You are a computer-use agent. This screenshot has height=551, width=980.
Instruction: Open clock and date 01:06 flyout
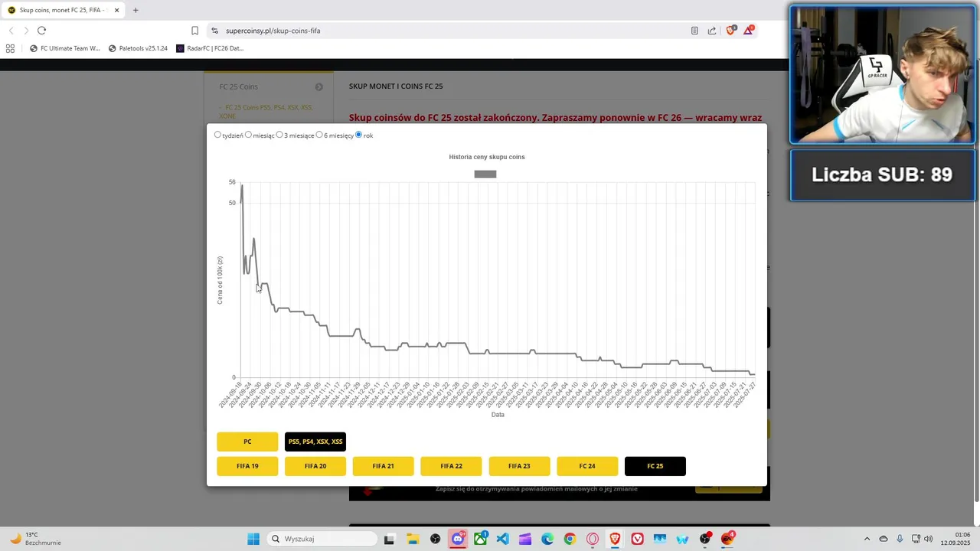coord(955,539)
